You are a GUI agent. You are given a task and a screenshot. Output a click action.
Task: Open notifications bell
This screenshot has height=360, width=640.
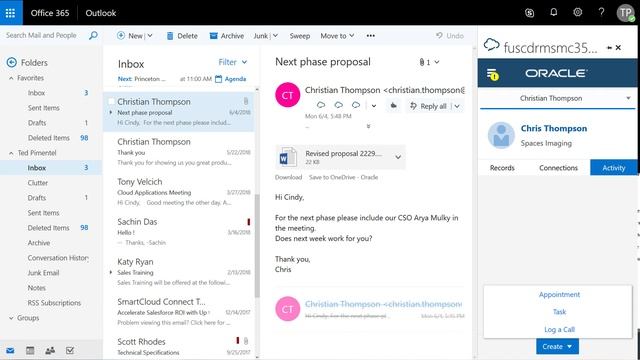tap(553, 12)
